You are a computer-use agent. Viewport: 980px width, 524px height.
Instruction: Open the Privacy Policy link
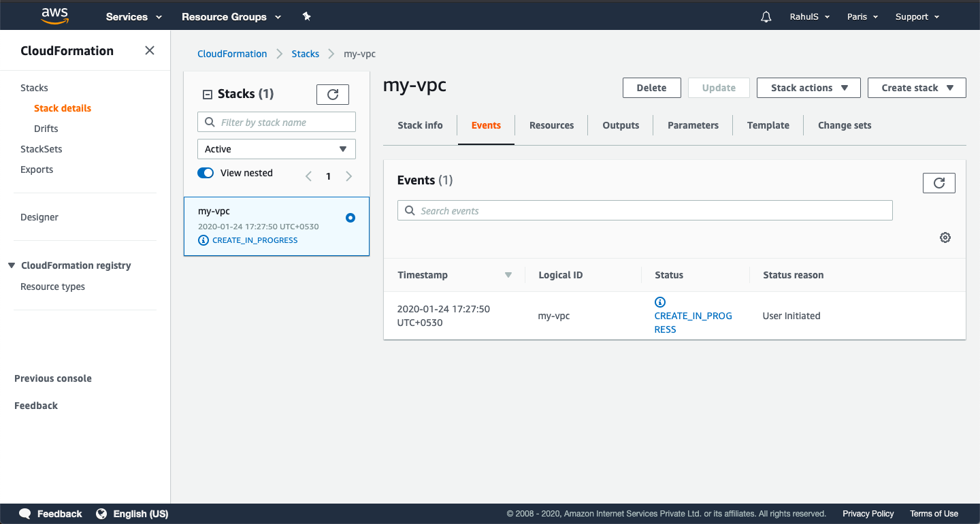868,513
